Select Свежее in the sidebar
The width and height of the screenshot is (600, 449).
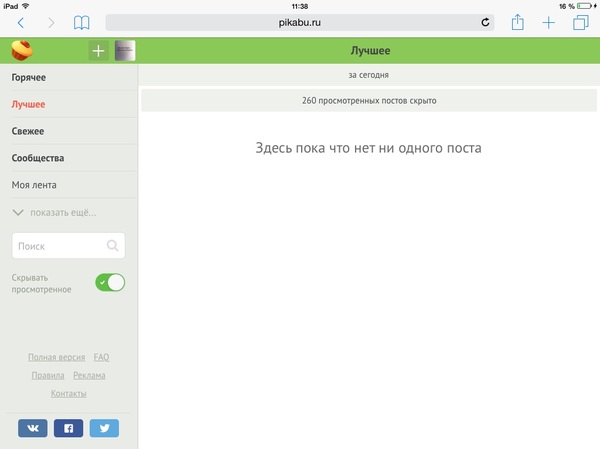tap(28, 131)
